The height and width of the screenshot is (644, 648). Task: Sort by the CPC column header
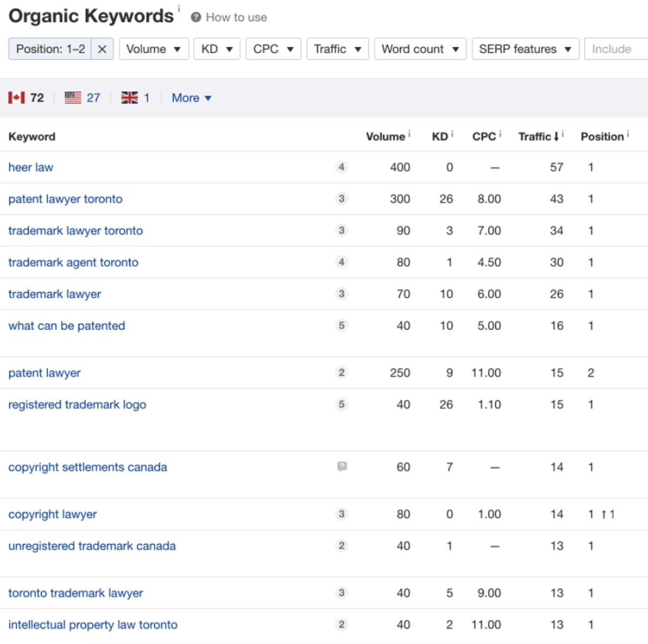click(484, 137)
